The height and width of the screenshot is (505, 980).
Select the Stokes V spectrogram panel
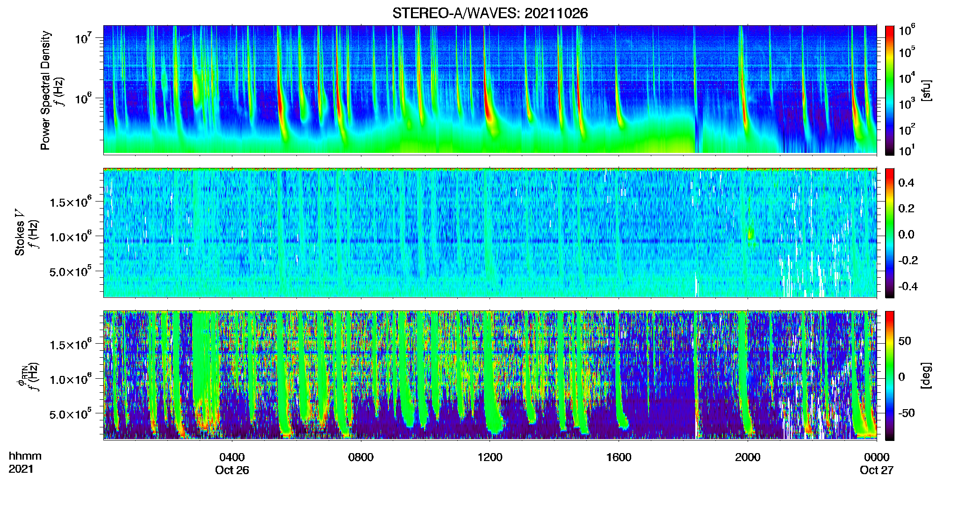point(490,232)
